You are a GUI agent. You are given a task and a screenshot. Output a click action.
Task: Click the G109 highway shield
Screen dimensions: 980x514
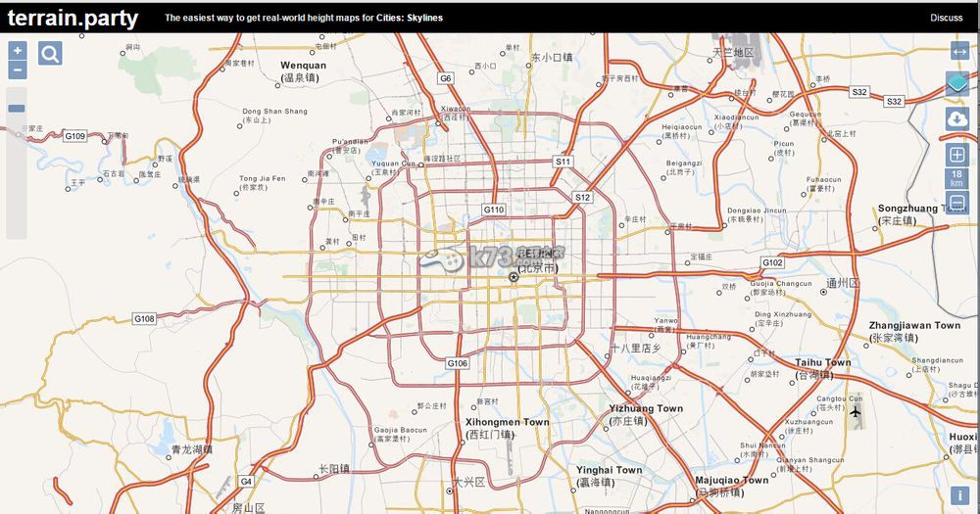[75, 136]
